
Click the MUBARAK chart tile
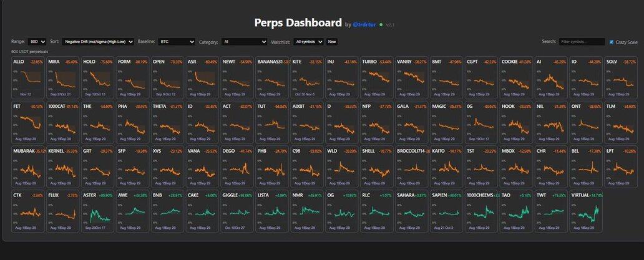[x=28, y=166]
